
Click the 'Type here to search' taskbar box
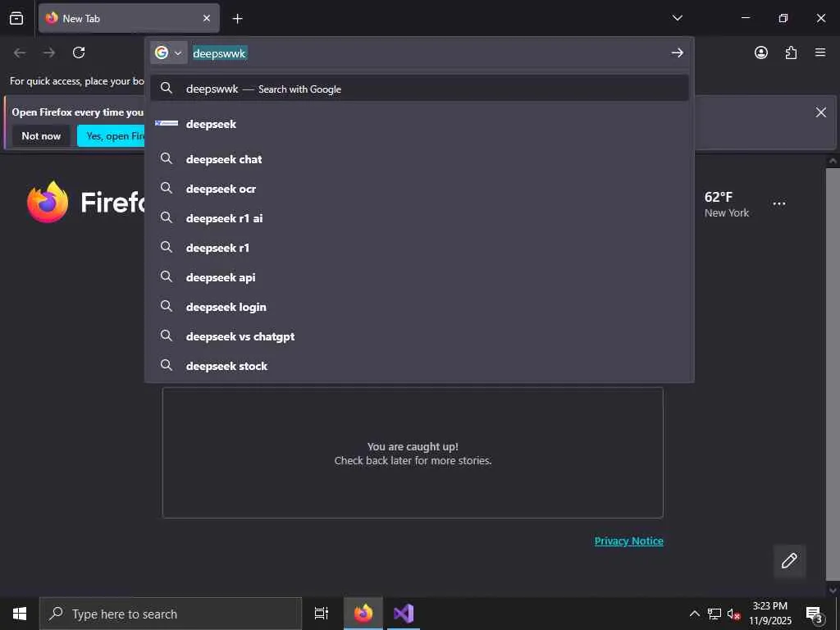pos(171,614)
